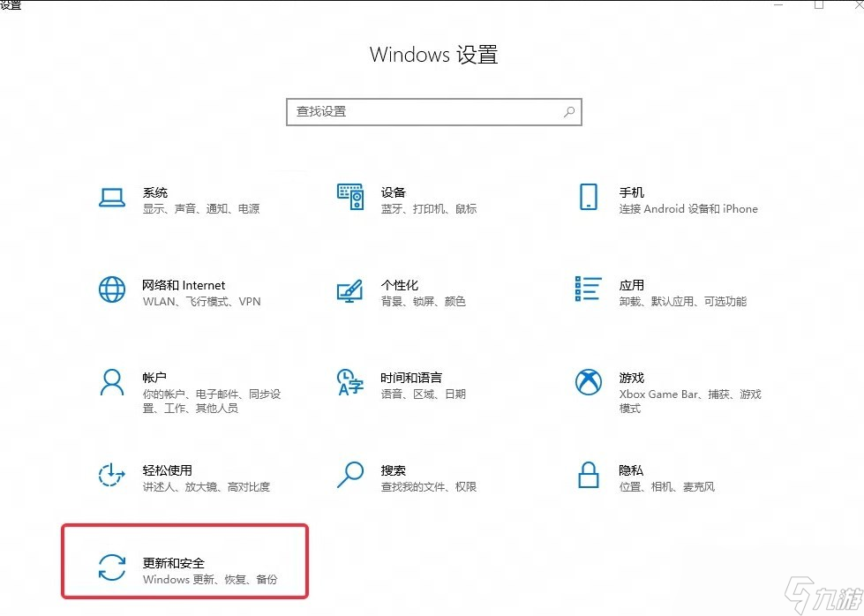The height and width of the screenshot is (616, 864).
Task: Click text 背景、锁屏、颜色
Action: tap(424, 302)
